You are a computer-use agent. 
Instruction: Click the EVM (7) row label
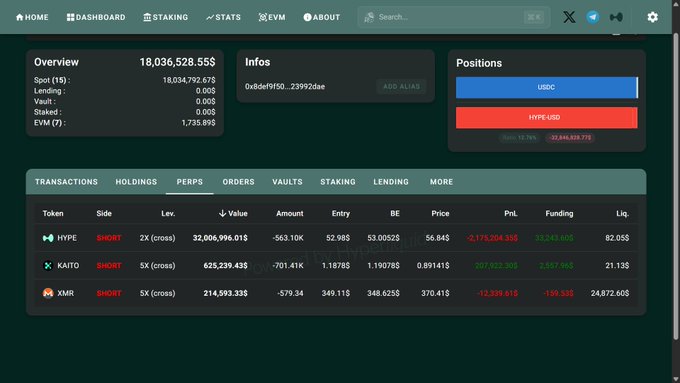click(x=50, y=123)
